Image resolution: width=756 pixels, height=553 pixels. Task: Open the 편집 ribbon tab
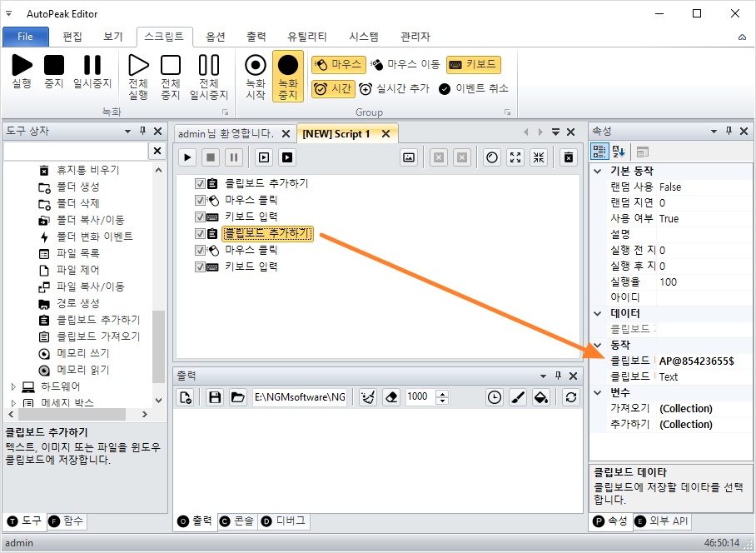(72, 37)
